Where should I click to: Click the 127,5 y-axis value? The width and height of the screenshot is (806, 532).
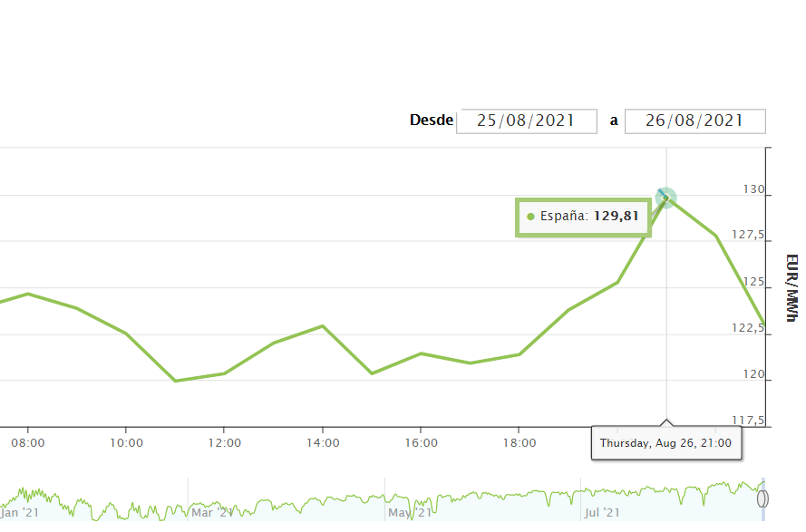(x=749, y=236)
